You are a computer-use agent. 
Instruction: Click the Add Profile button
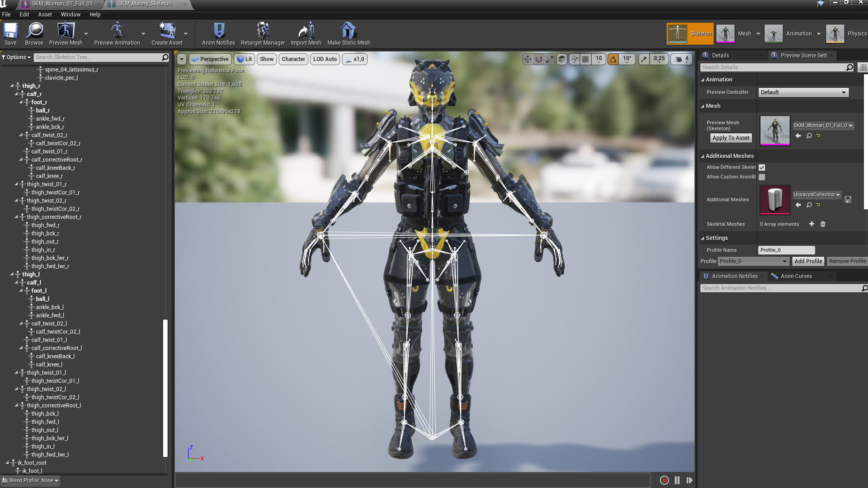click(x=808, y=261)
